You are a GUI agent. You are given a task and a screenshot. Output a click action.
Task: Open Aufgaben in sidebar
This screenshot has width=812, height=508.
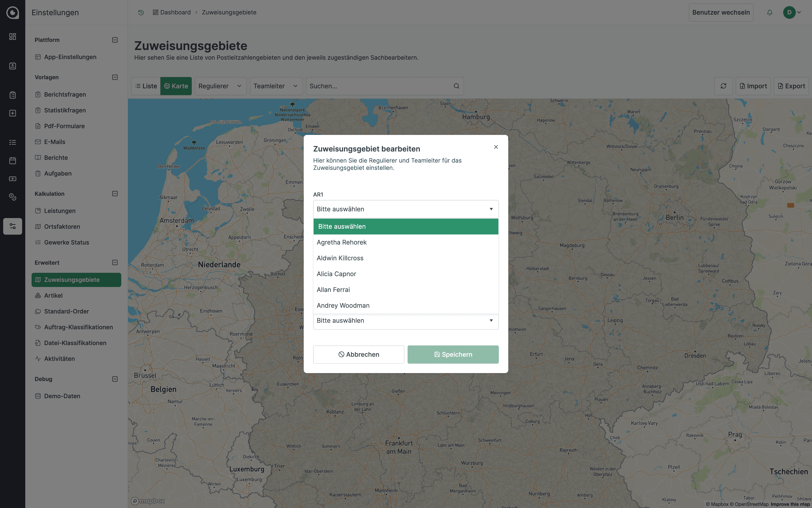76,173
